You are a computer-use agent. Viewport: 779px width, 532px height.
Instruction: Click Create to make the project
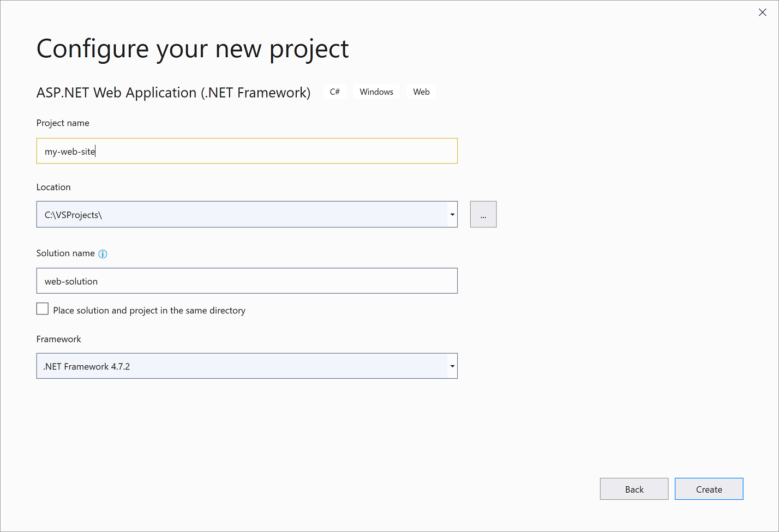[x=709, y=489]
